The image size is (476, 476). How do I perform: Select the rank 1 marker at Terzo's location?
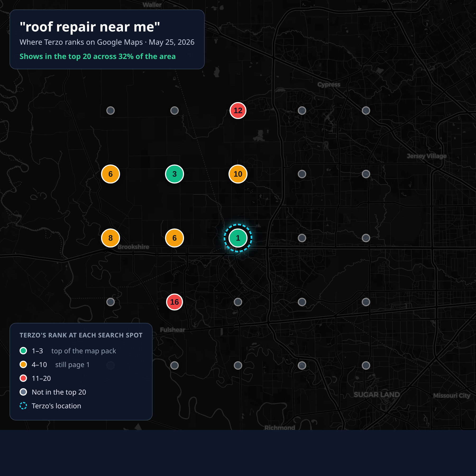coord(238,238)
